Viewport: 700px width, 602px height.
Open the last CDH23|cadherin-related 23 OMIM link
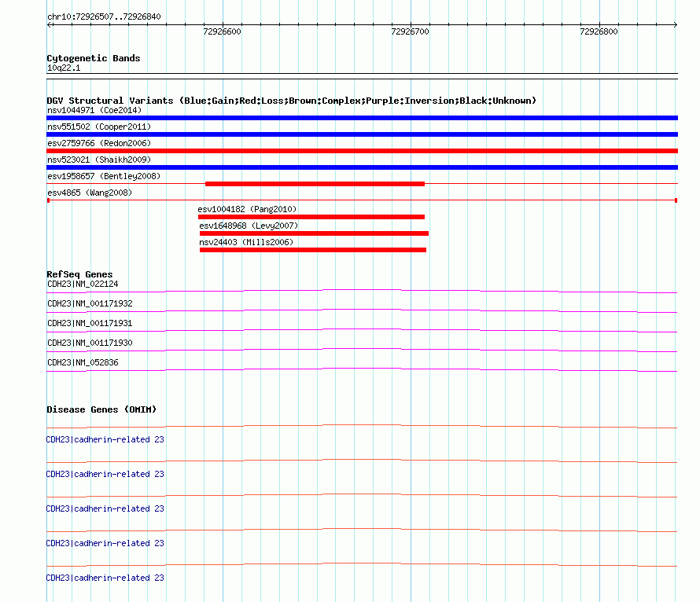[x=105, y=578]
